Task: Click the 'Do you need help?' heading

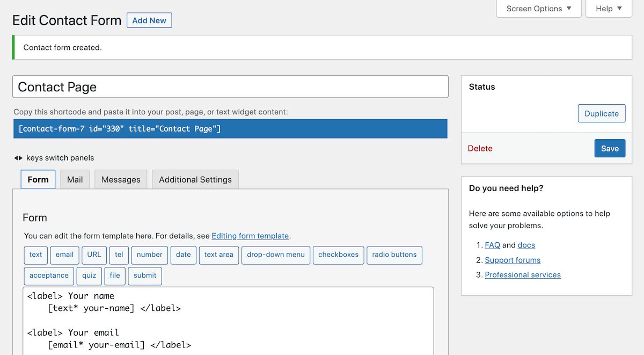Action: [x=506, y=189]
